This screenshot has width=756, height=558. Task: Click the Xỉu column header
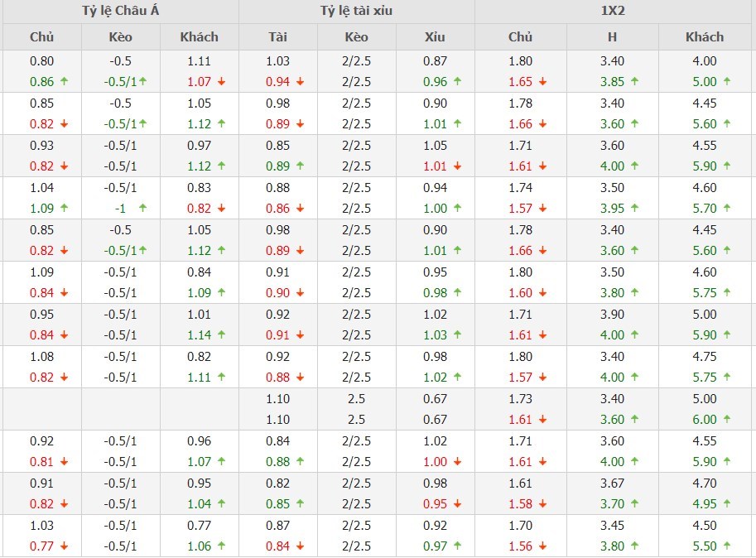point(435,36)
